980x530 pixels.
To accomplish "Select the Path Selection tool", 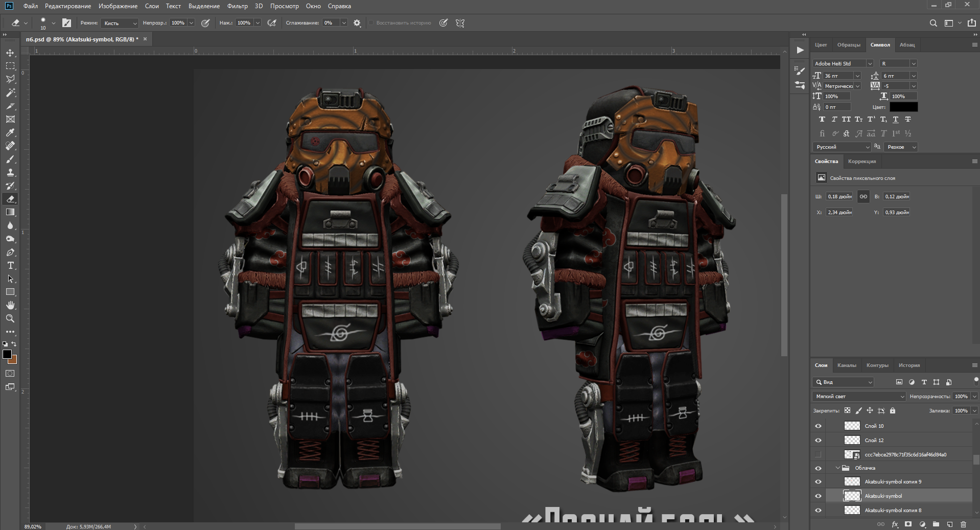I will pos(10,279).
